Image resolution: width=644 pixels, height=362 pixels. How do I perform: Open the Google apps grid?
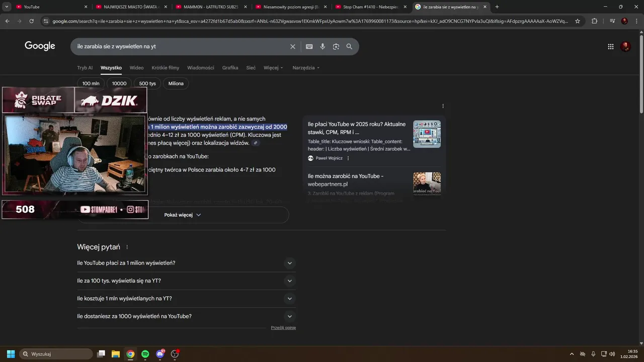[x=611, y=46]
